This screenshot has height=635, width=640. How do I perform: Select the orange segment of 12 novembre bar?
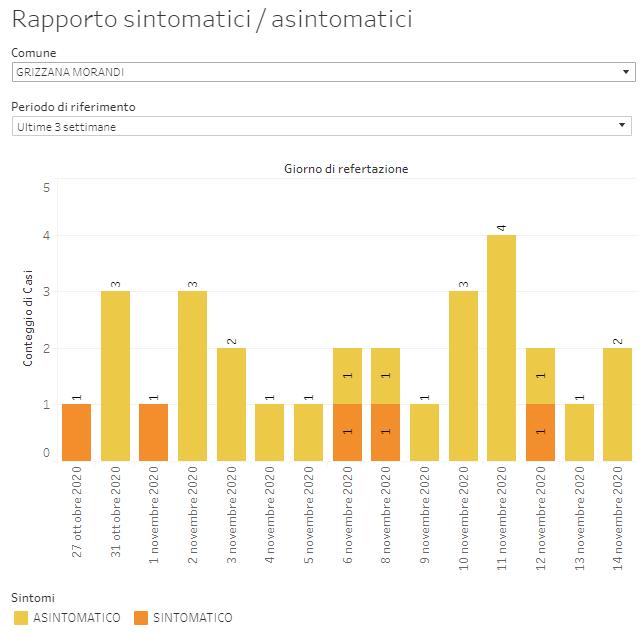tap(540, 432)
